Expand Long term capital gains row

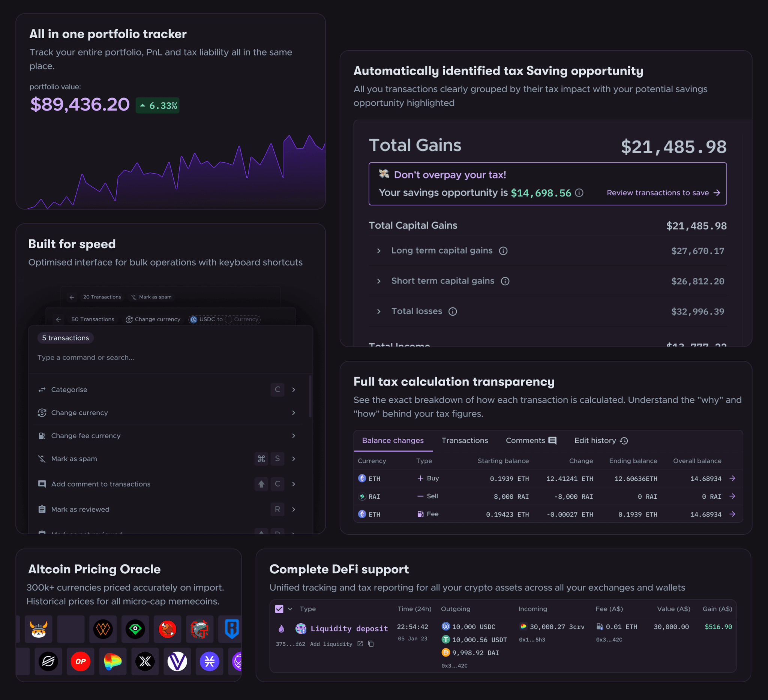tap(379, 250)
